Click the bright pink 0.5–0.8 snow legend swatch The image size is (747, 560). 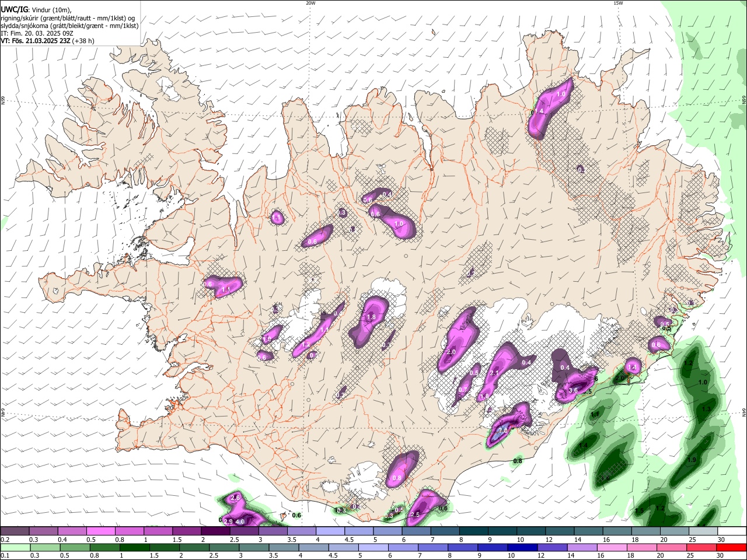(100, 531)
